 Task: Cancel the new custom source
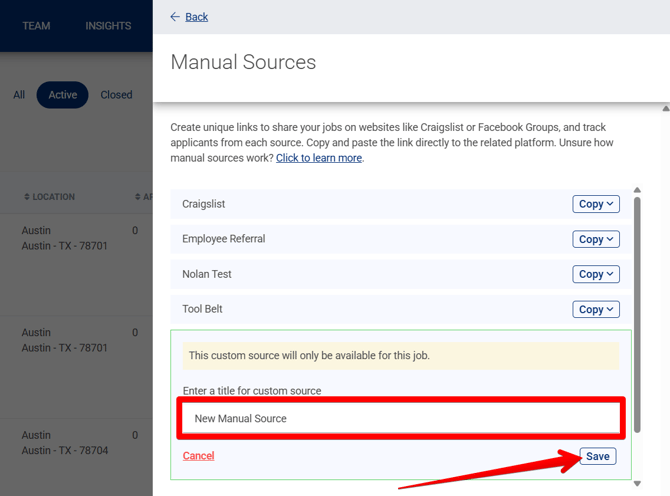(198, 456)
